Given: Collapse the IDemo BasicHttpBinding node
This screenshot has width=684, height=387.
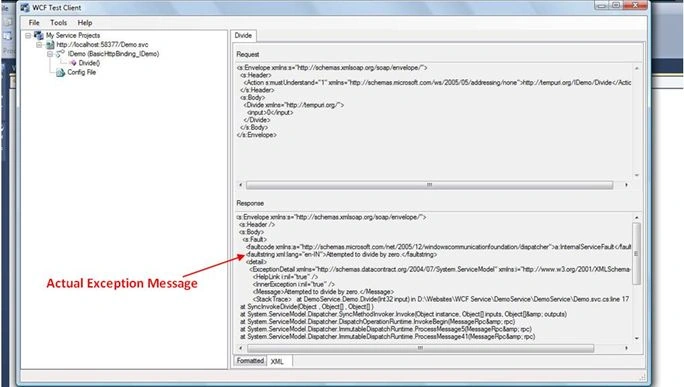Looking at the screenshot, I should [x=50, y=54].
